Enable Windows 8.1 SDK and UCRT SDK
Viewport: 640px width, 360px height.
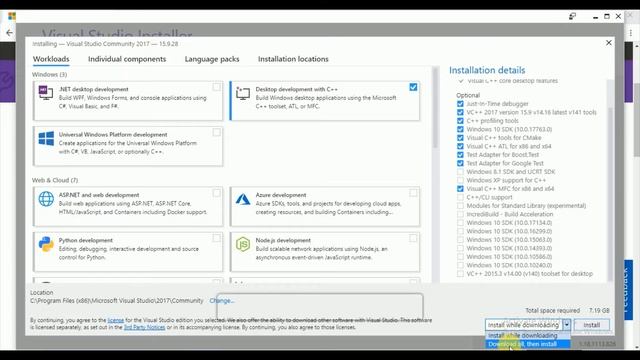(x=460, y=172)
